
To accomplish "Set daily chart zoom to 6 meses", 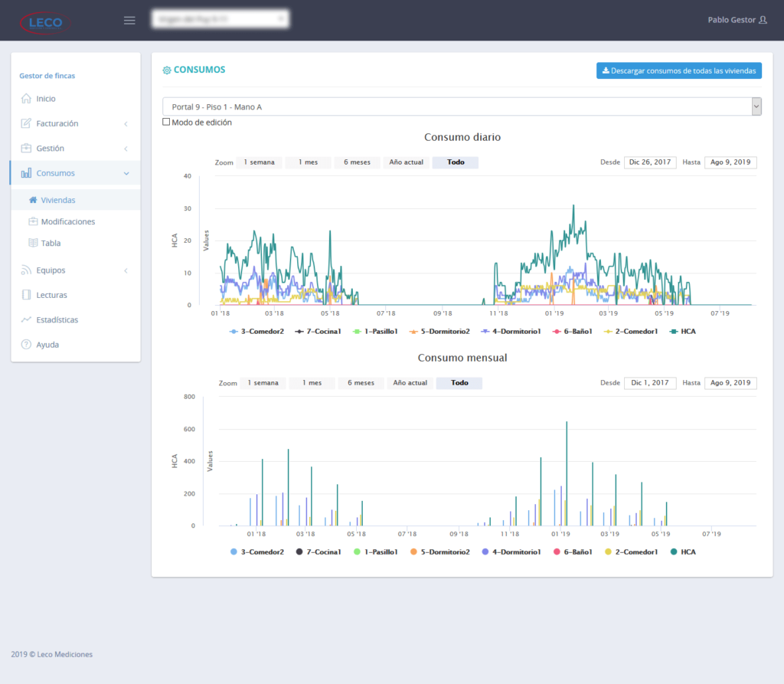I will coord(357,162).
